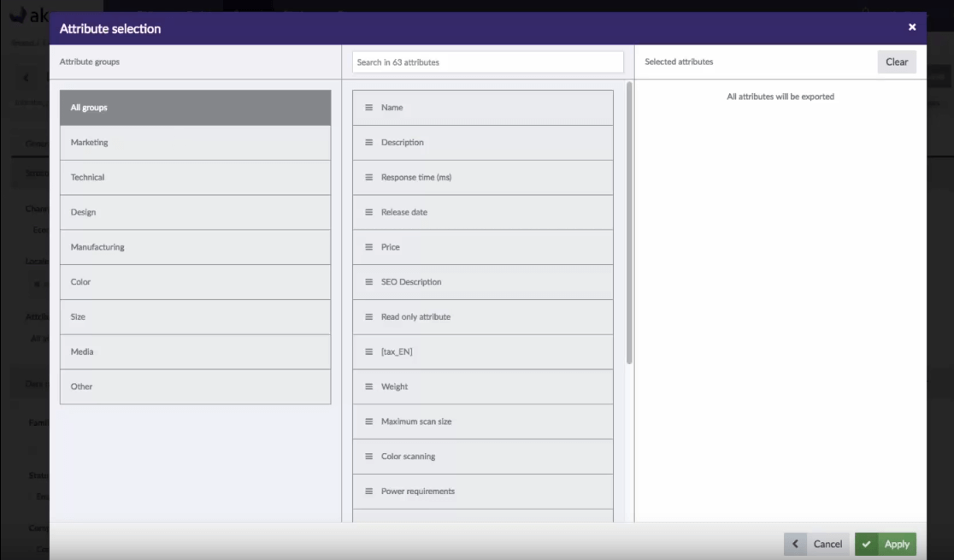Select the Other attribute group

pyautogui.click(x=195, y=386)
